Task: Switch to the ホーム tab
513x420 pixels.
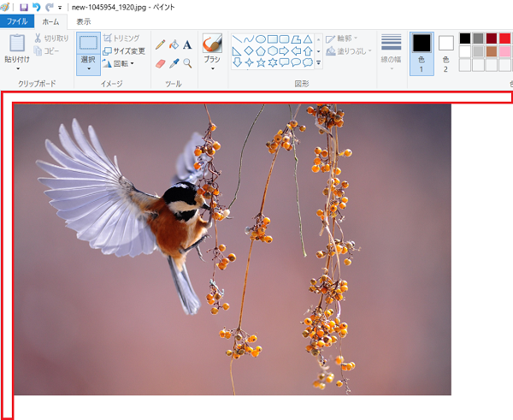Action: pyautogui.click(x=50, y=21)
